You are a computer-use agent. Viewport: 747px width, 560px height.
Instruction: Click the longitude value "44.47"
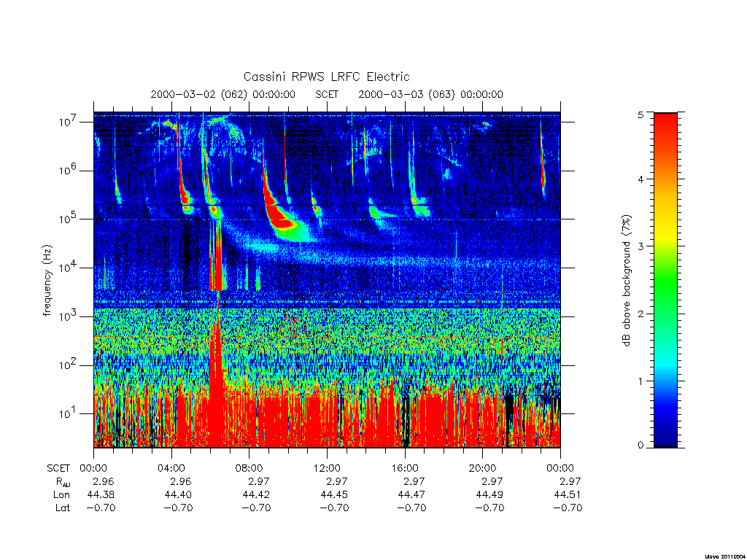(411, 495)
